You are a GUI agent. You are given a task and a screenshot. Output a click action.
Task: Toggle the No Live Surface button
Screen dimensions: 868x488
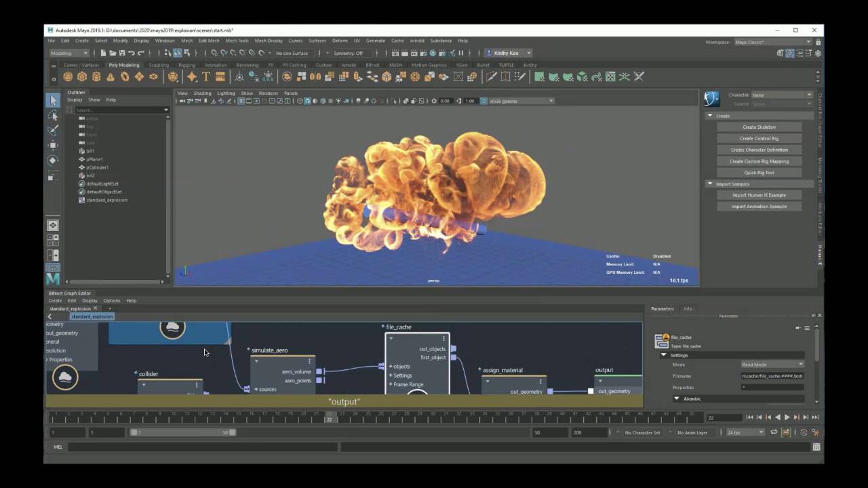point(292,52)
